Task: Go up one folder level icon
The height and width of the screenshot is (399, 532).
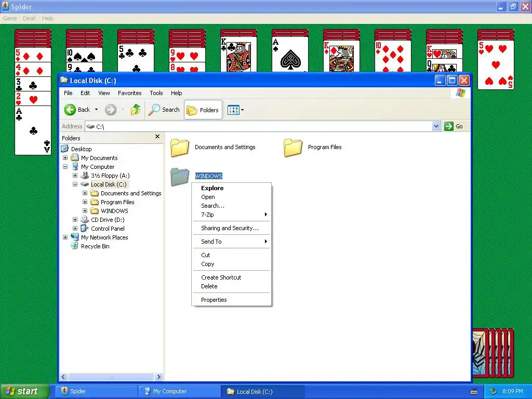Action: (x=136, y=110)
